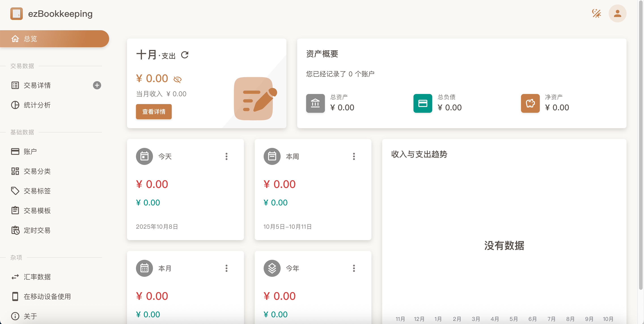Image resolution: width=644 pixels, height=324 pixels.
Task: Open the user avatar menu
Action: (617, 13)
